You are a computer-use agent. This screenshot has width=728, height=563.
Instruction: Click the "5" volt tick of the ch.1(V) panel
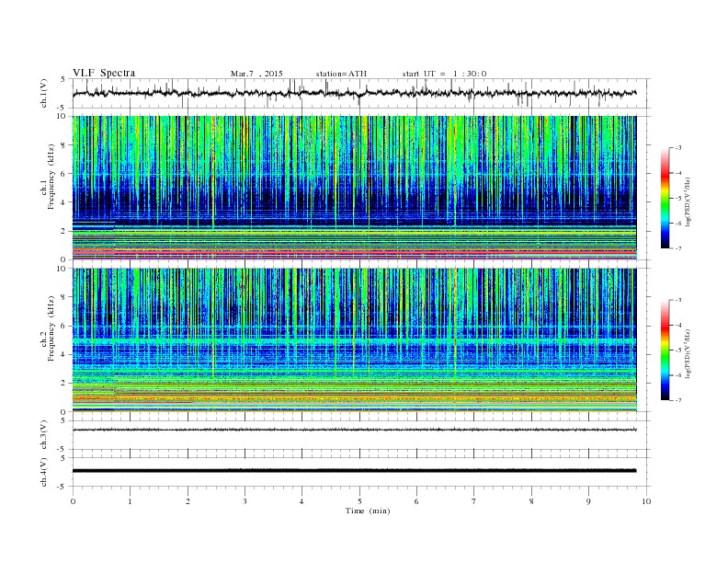pyautogui.click(x=63, y=79)
